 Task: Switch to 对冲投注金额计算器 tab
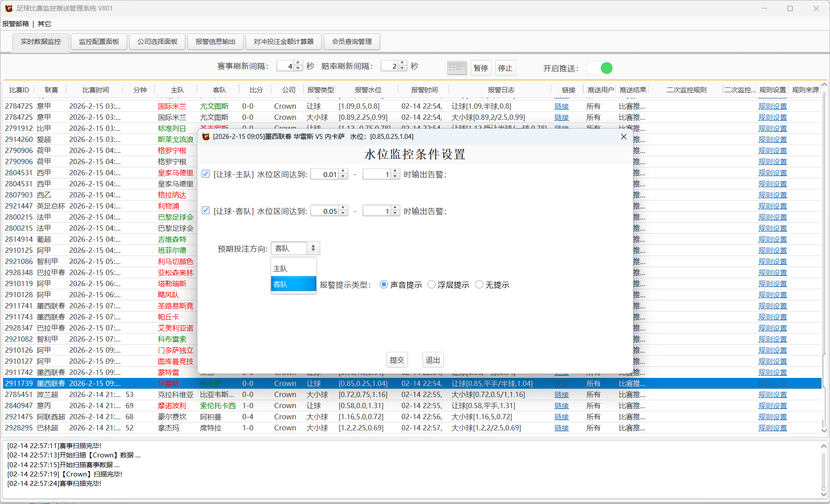coord(283,42)
